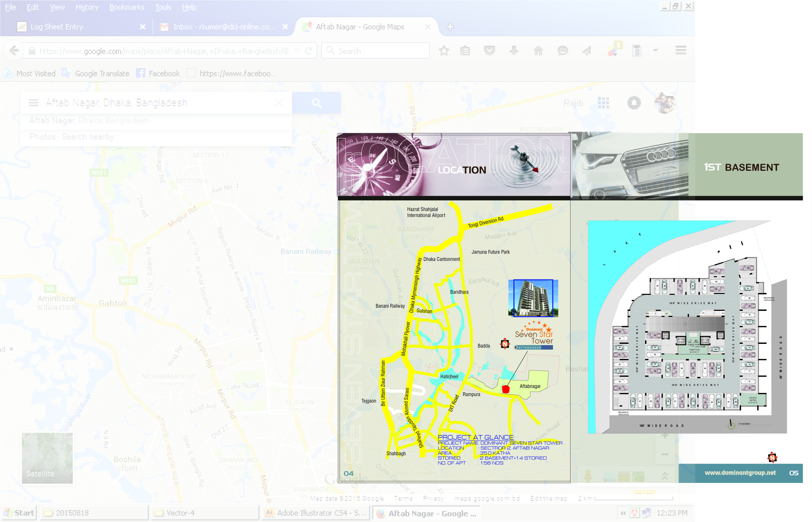812x522 pixels.
Task: Click the Google account profile picture
Action: click(x=664, y=103)
